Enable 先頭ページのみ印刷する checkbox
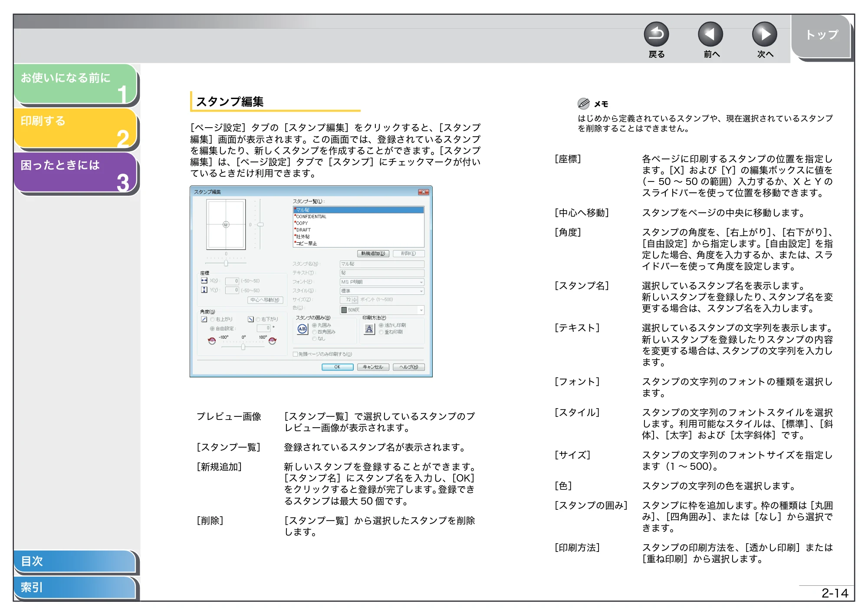Image resolution: width=868 pixels, height=614 pixels. (295, 354)
